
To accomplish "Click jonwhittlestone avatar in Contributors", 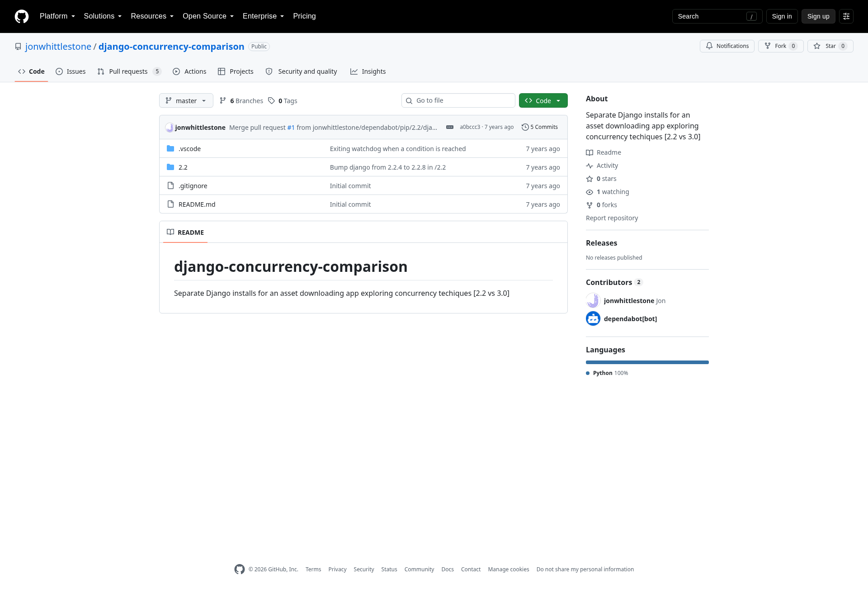I will [593, 300].
